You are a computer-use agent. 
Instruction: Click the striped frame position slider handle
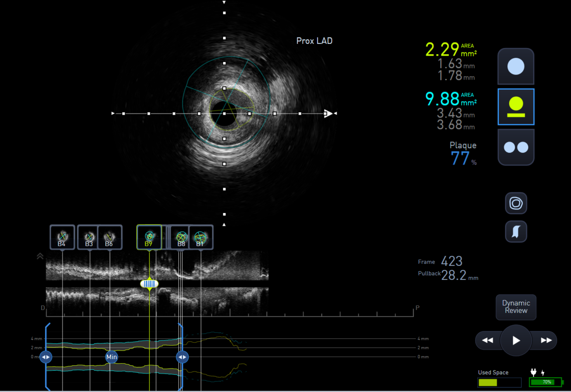tap(149, 284)
